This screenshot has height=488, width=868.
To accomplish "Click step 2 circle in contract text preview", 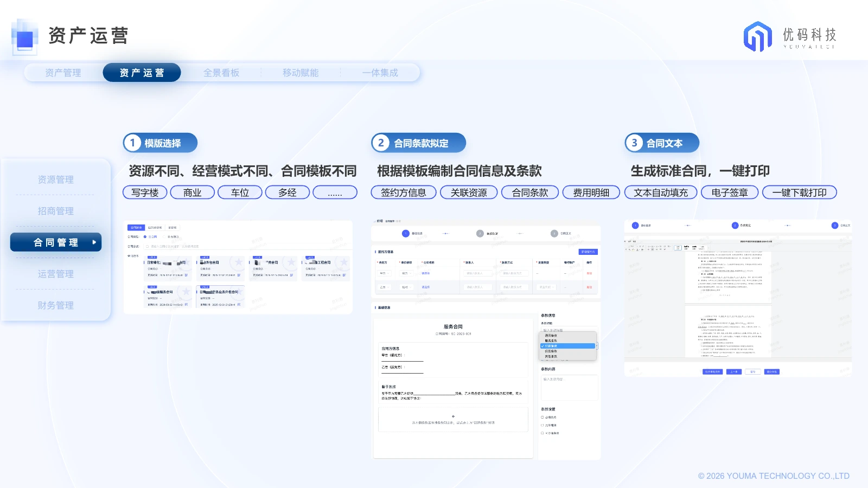I will tap(735, 226).
